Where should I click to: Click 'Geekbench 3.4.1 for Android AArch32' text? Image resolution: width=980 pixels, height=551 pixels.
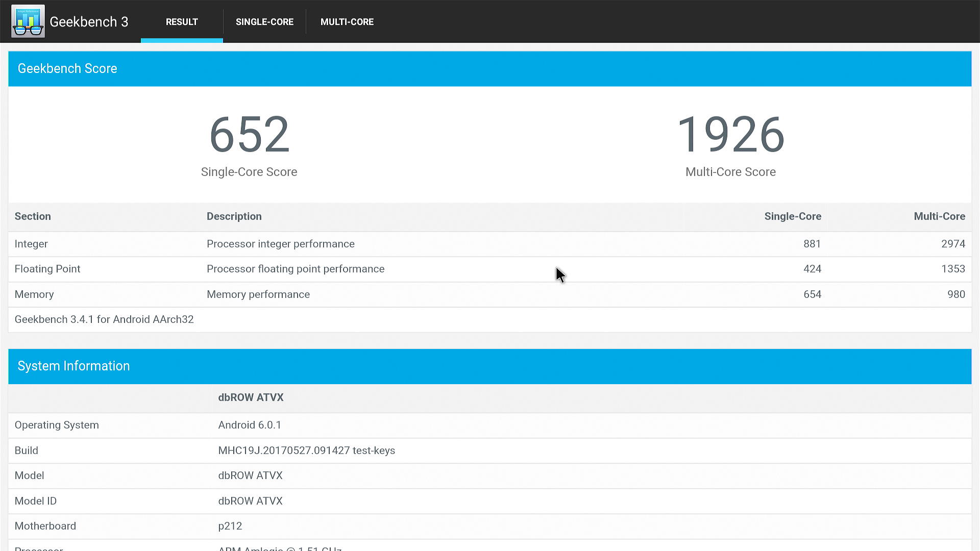pos(104,319)
